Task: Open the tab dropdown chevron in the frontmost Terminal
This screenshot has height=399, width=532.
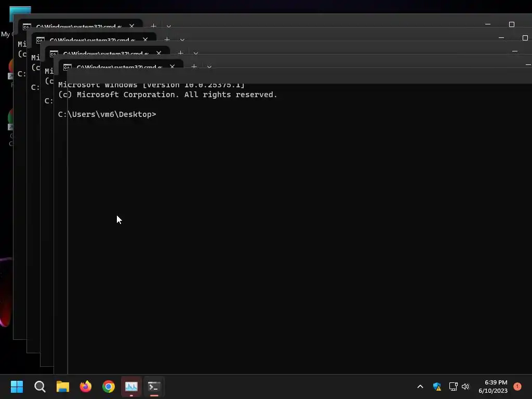Action: (x=209, y=66)
